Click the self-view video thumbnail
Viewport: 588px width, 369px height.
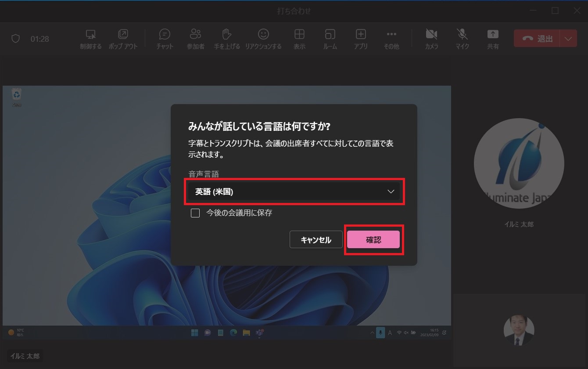point(519,330)
